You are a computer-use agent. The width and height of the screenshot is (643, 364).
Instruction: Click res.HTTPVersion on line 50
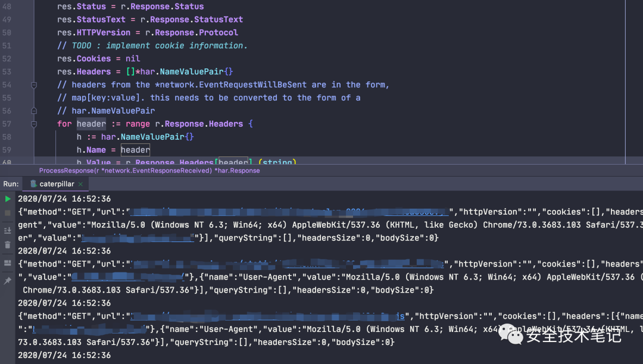(93, 33)
